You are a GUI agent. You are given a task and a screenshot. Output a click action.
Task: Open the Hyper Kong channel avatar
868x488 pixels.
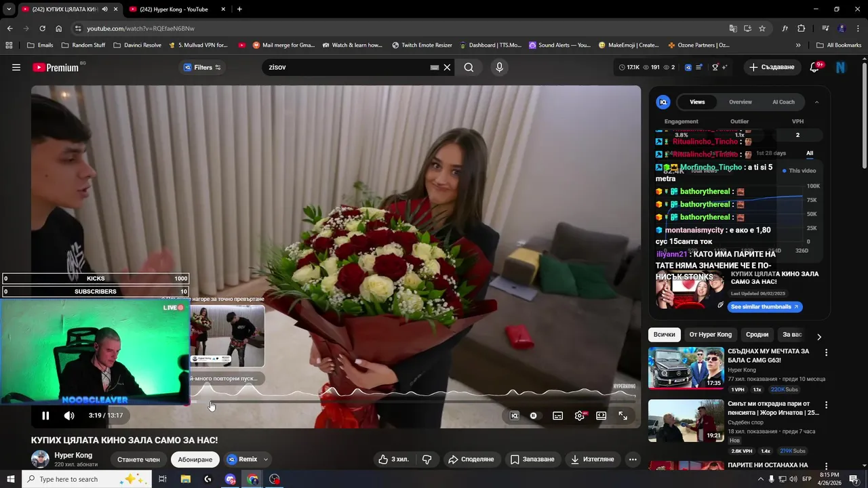pos(40,459)
